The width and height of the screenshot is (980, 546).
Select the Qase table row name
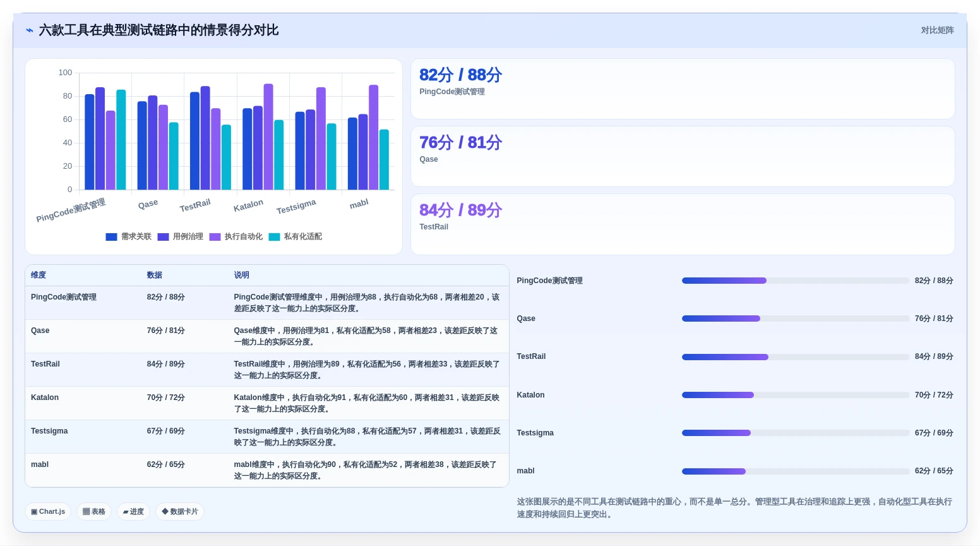pos(40,331)
